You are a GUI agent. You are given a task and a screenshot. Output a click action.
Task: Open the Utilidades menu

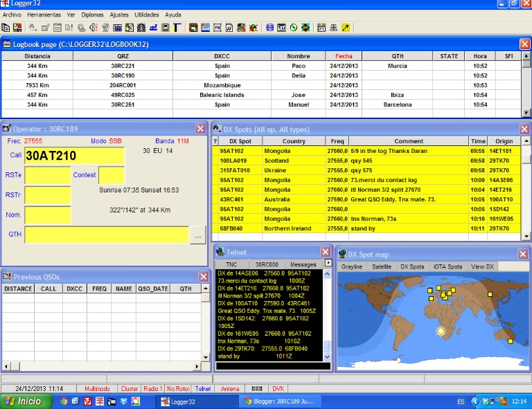pyautogui.click(x=147, y=15)
